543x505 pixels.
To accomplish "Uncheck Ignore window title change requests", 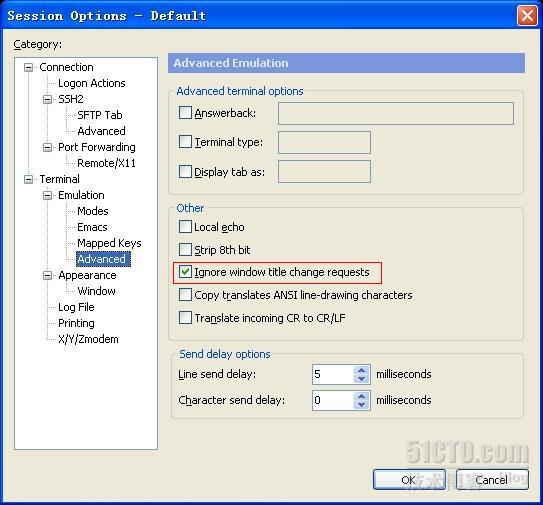I will coord(185,272).
